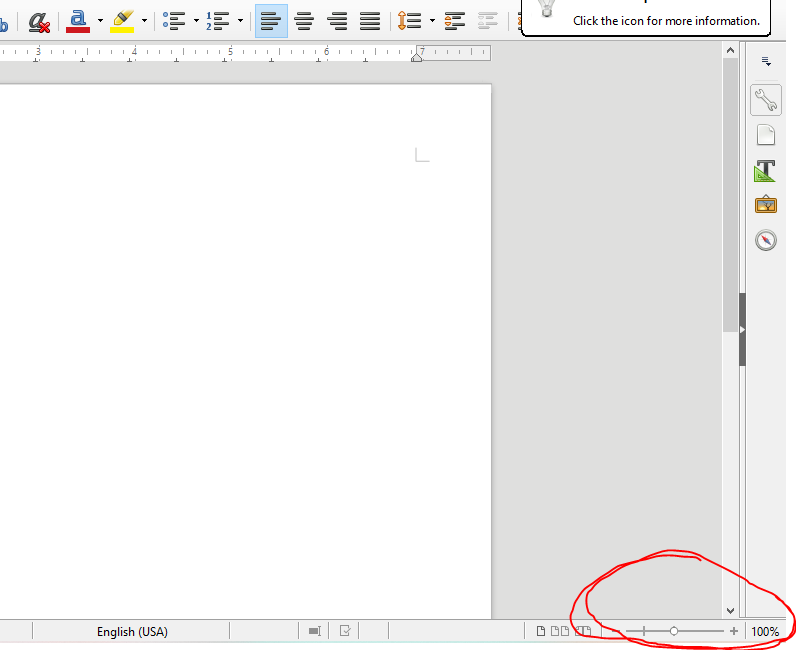Open the sidebar Page deck
Image resolution: width=796 pixels, height=650 pixels.
tap(766, 135)
